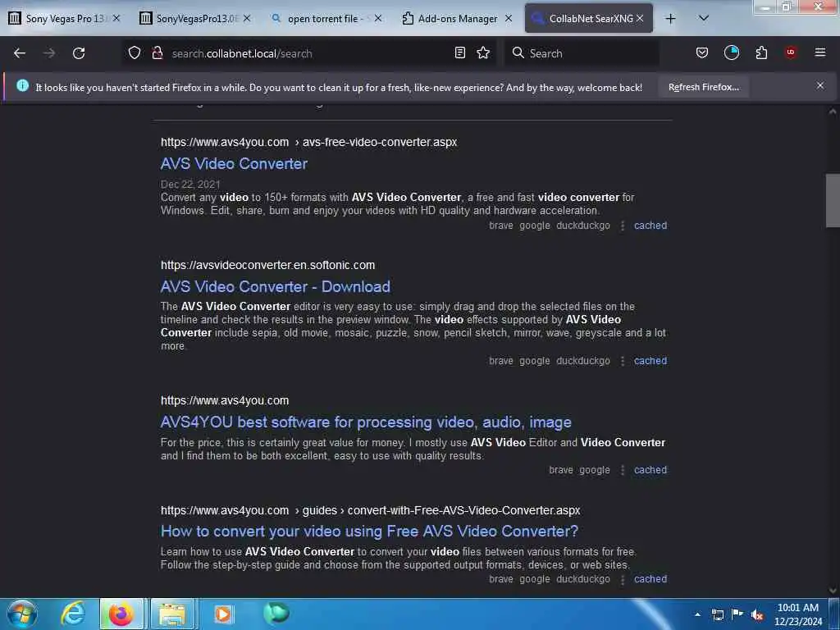Viewport: 840px width, 630px height.
Task: Show hidden system tray icons arrow
Action: point(697,614)
